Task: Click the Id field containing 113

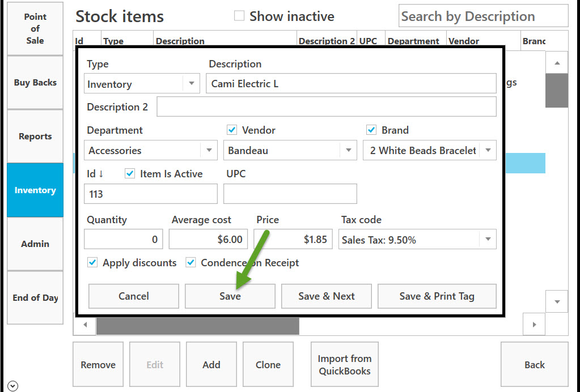Action: [x=151, y=194]
